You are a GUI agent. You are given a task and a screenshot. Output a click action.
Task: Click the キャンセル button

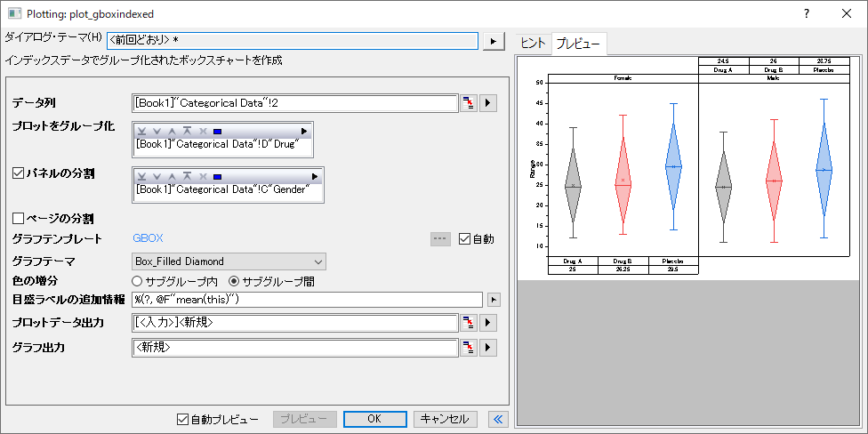point(446,419)
